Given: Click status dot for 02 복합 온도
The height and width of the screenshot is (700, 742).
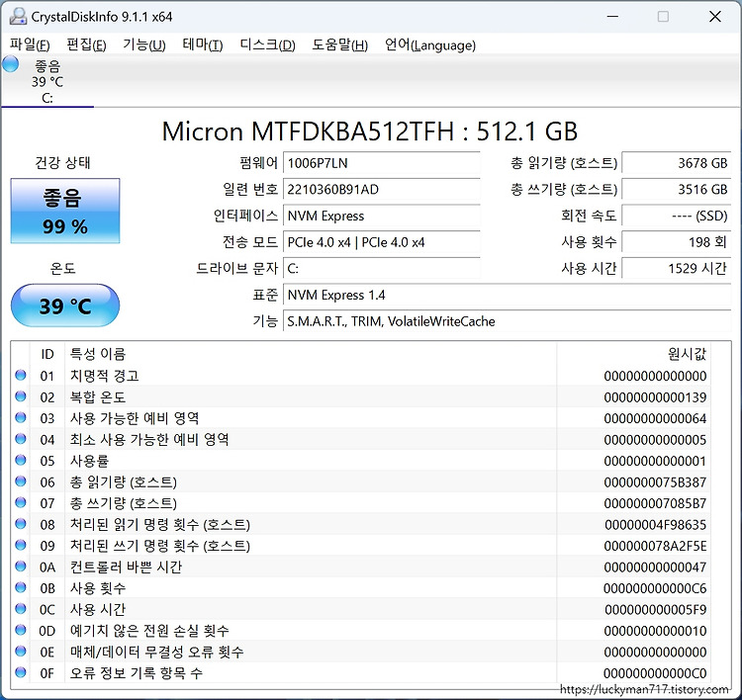Looking at the screenshot, I should click(21, 396).
